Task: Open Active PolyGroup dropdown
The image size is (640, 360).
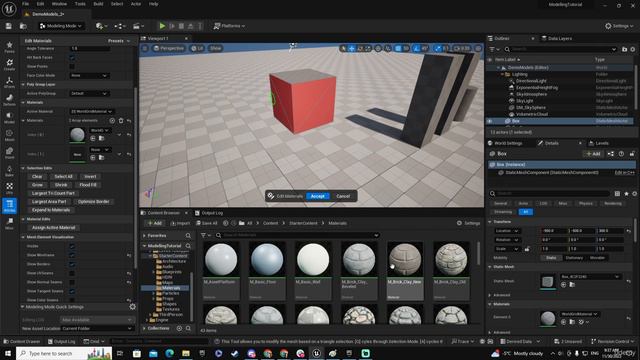Action: point(89,93)
